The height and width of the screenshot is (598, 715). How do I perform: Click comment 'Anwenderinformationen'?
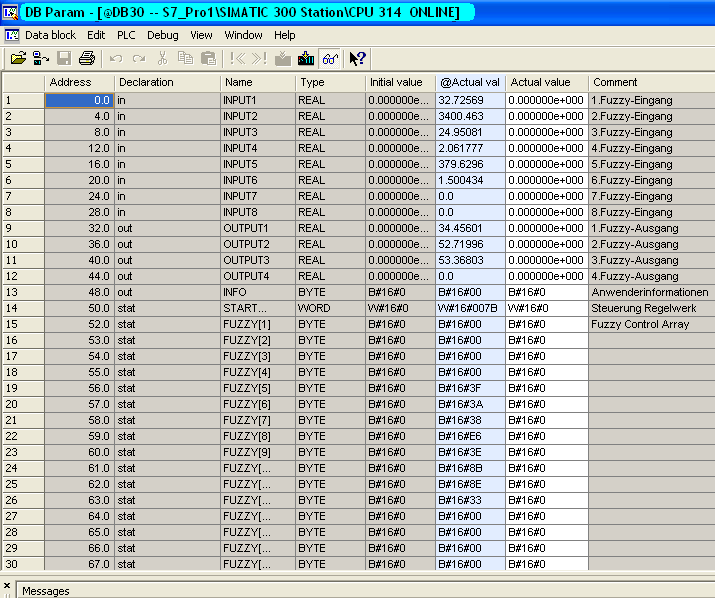click(650, 292)
